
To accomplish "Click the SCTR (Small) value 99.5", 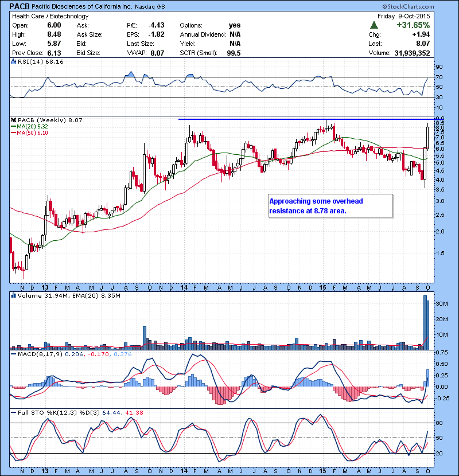I will click(x=234, y=53).
